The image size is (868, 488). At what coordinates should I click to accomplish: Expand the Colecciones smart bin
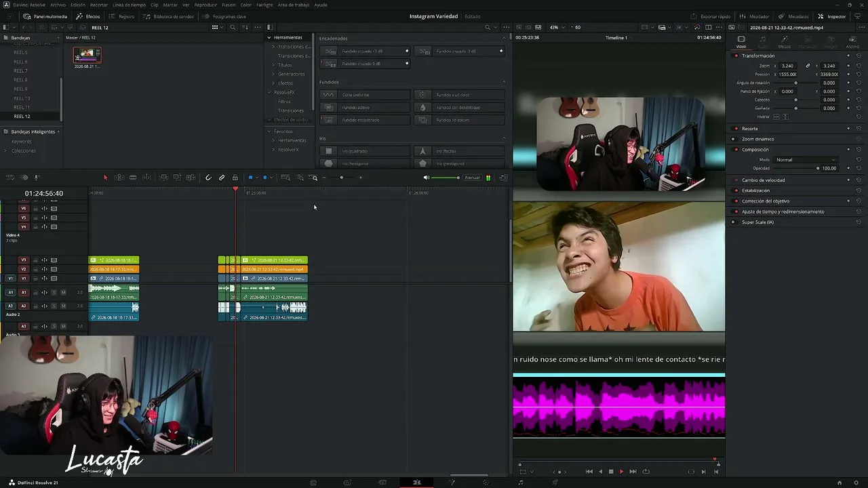6,150
